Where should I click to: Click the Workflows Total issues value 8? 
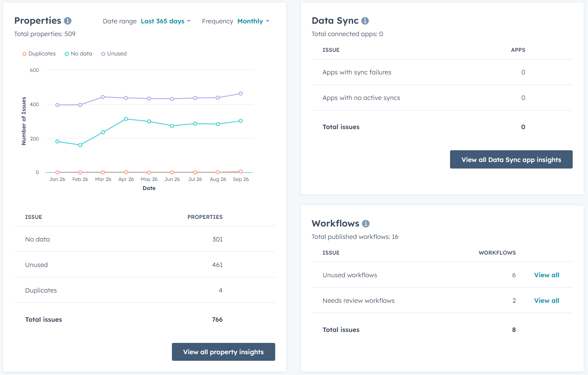click(514, 330)
